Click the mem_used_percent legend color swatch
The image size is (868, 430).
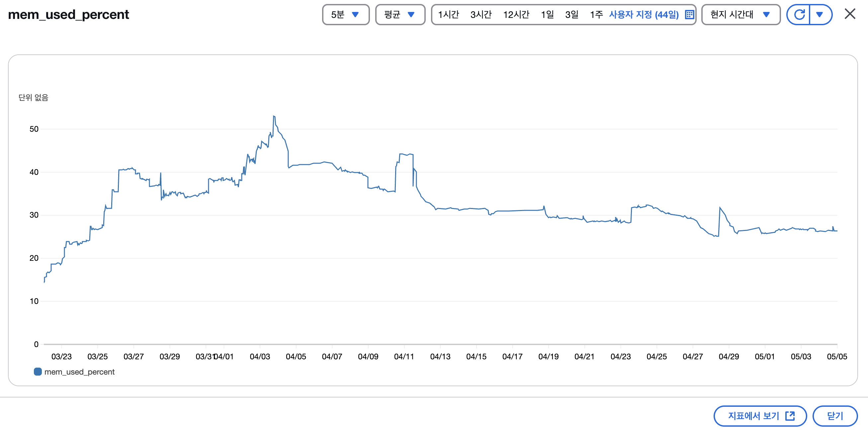click(38, 372)
